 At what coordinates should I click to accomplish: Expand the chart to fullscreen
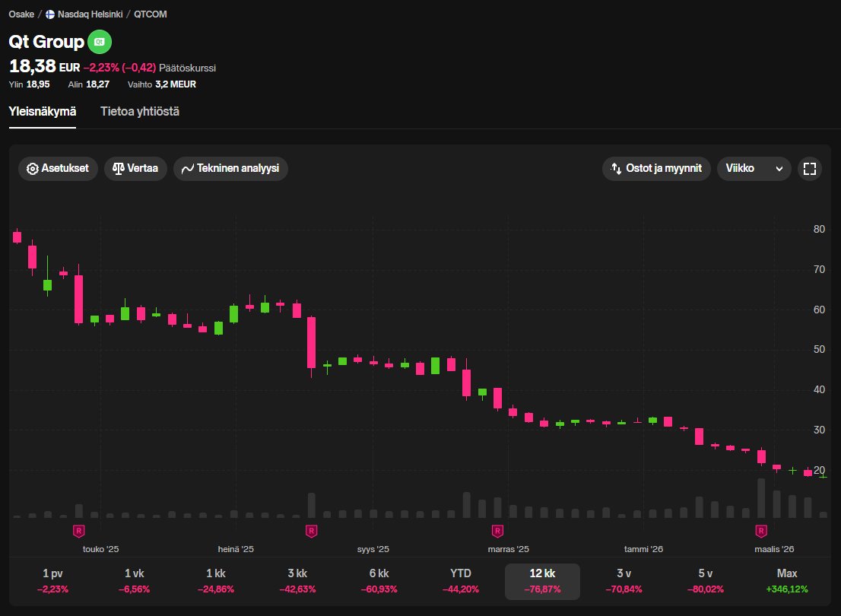point(810,169)
